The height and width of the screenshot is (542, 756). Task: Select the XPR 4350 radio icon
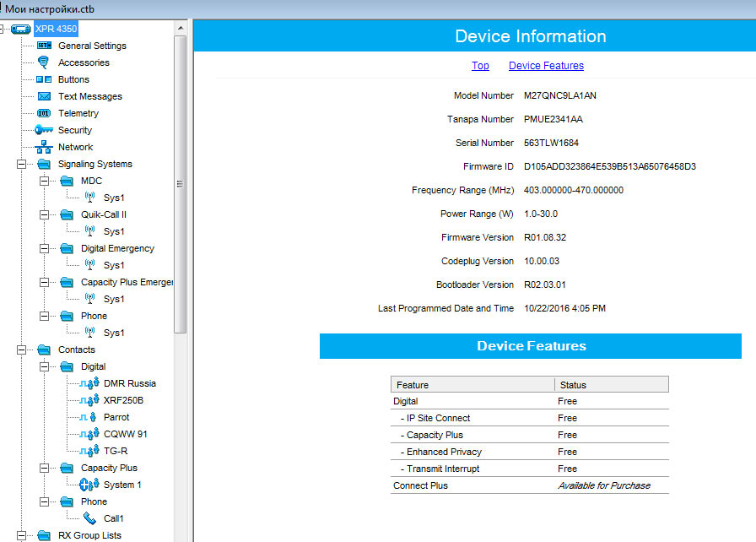pyautogui.click(x=21, y=29)
